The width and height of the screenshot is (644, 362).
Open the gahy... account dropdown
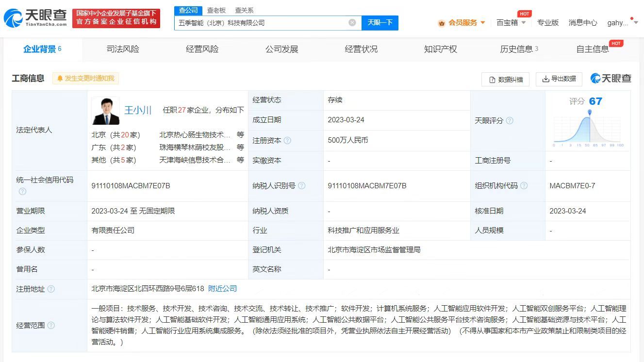tap(622, 22)
